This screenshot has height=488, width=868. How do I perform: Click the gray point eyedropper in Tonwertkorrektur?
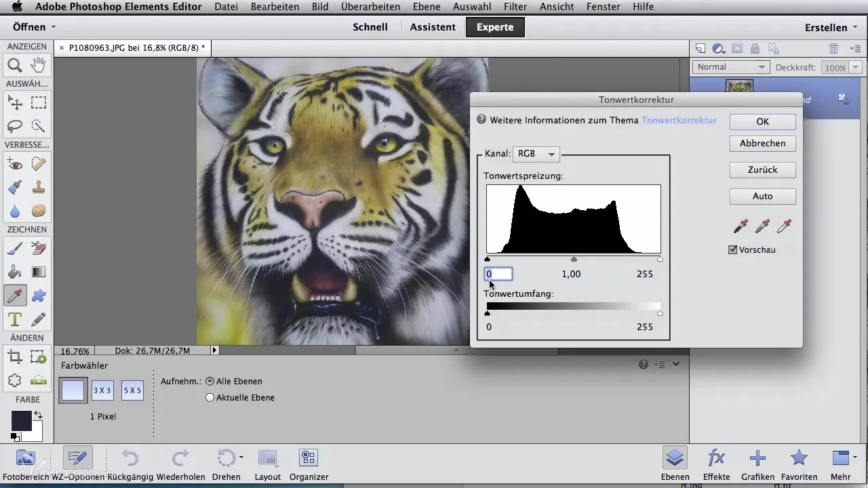click(x=764, y=226)
